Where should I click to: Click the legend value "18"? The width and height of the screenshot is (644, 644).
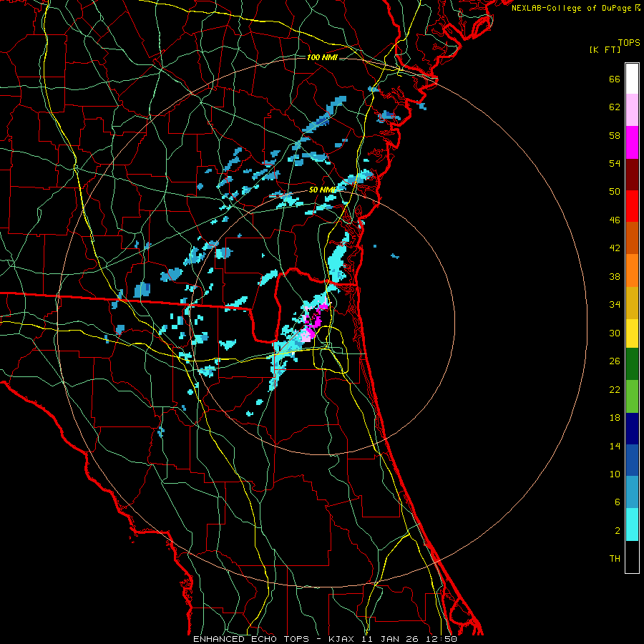[x=615, y=418]
